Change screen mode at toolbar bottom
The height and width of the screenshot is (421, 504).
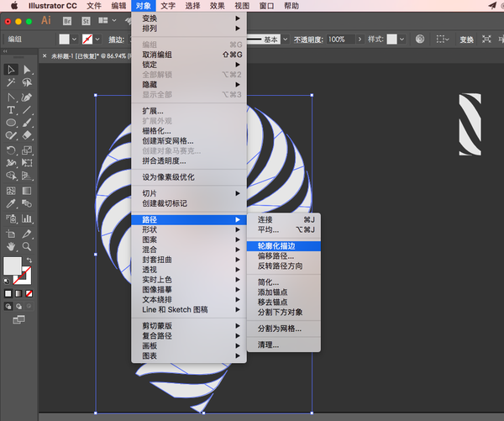click(18, 319)
